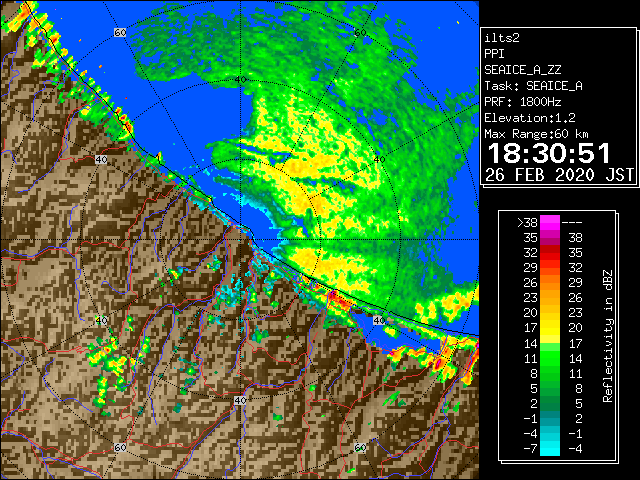Click the '---' legend entry
This screenshot has height=480, width=640.
[572, 222]
